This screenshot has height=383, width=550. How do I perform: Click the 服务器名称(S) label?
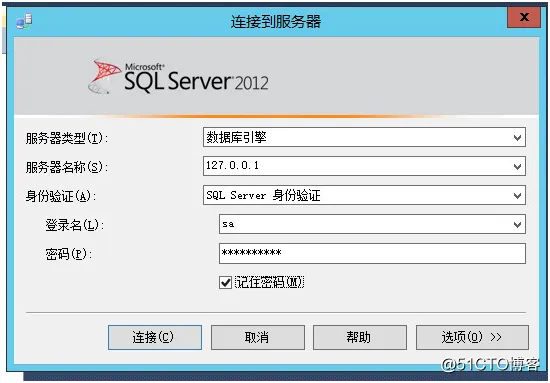67,167
